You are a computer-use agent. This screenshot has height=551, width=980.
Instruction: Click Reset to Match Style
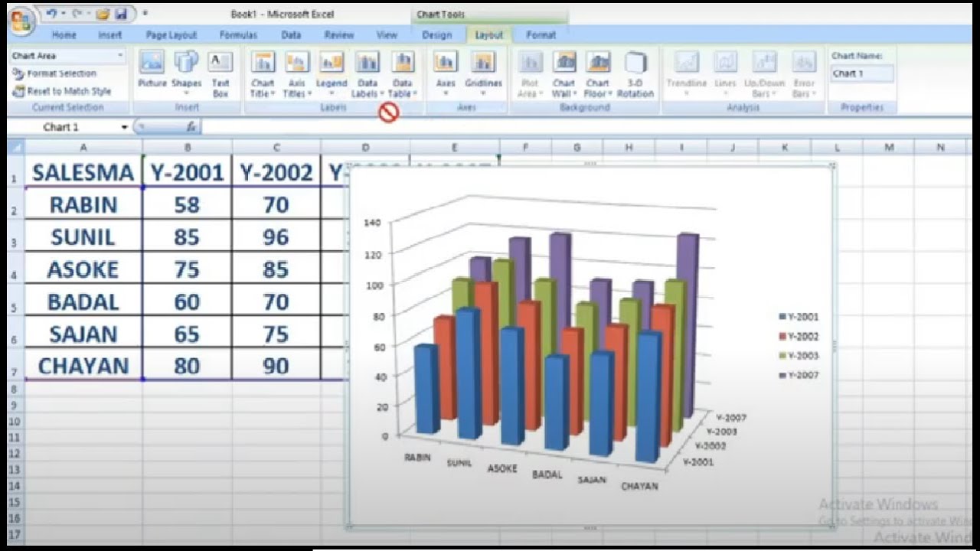coord(63,91)
